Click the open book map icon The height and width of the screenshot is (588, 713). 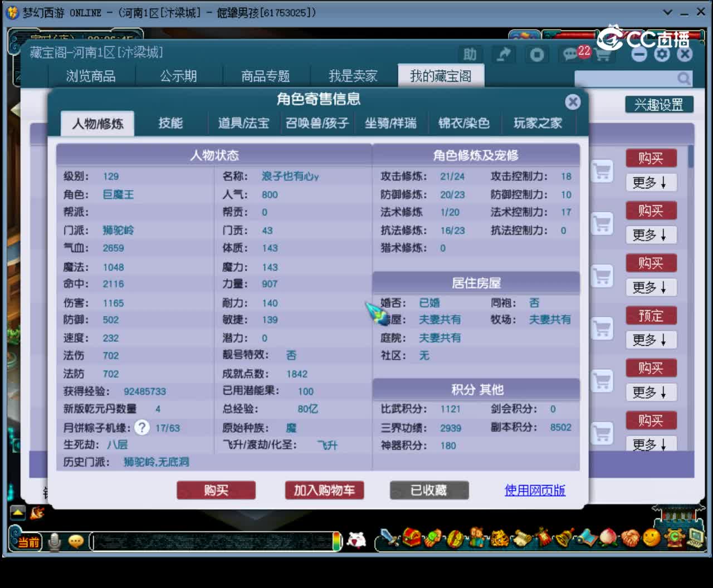tap(587, 538)
